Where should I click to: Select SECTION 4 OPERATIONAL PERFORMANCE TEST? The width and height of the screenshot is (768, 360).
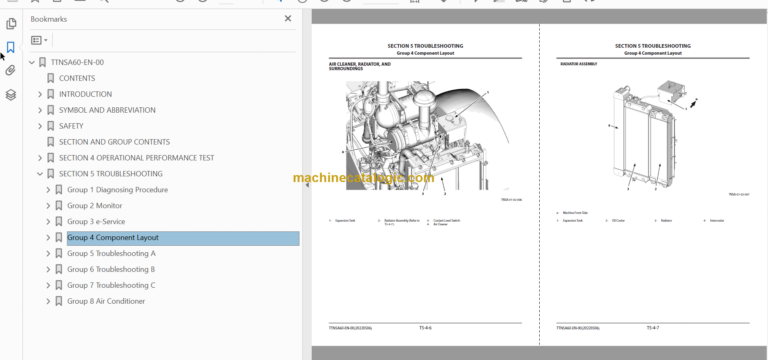[x=136, y=158]
